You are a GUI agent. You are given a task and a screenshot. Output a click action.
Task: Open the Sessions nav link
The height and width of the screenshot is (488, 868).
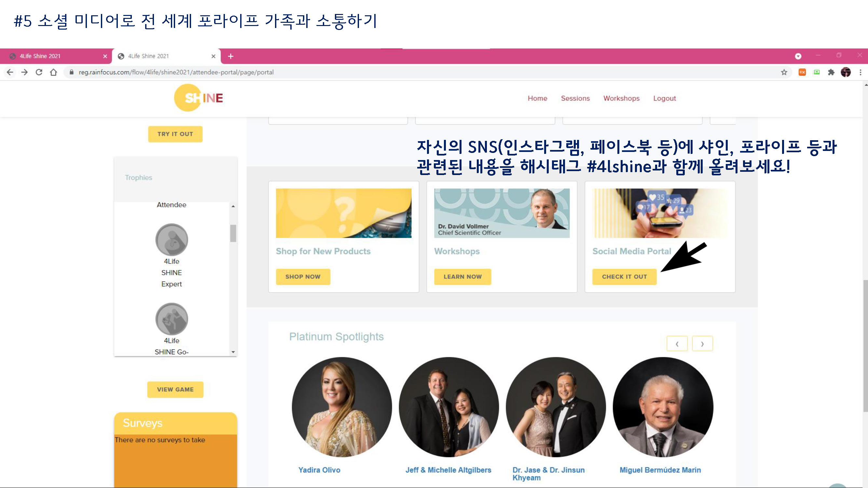click(575, 98)
